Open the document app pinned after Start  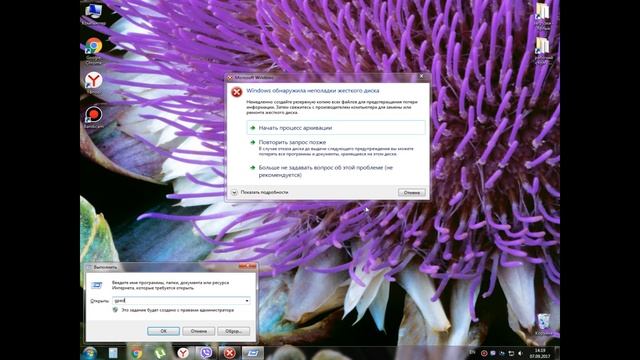tap(113, 353)
